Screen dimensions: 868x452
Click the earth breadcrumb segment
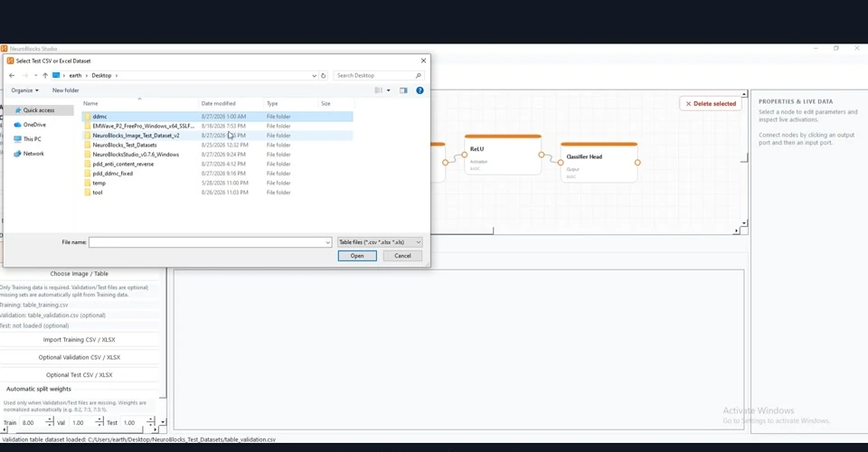(75, 75)
